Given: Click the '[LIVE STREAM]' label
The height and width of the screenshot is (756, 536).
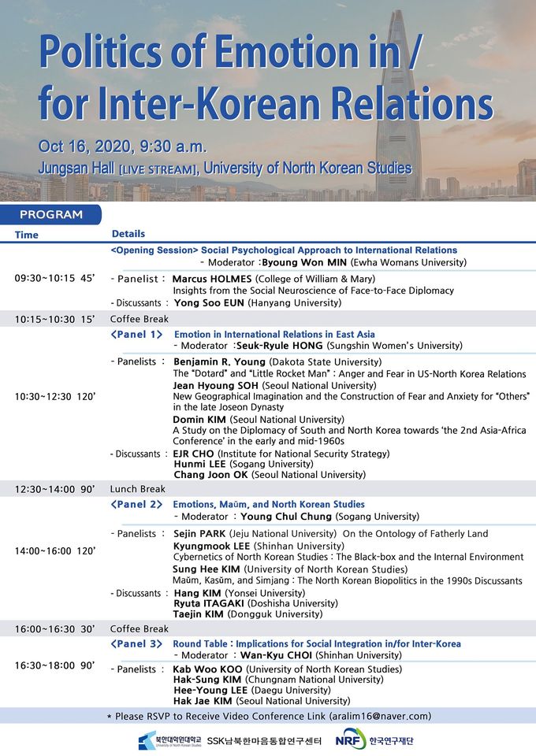Looking at the screenshot, I should (158, 170).
